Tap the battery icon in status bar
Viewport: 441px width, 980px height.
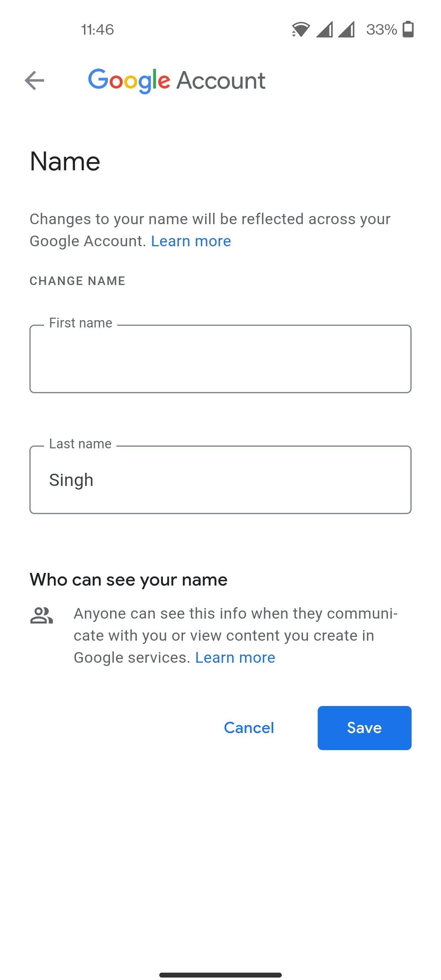point(408,29)
